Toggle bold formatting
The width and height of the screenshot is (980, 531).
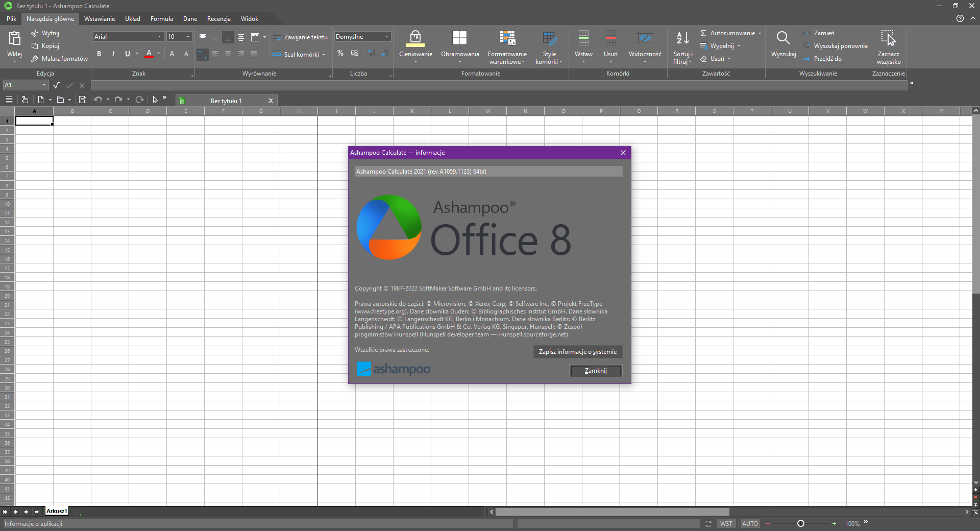pyautogui.click(x=99, y=54)
